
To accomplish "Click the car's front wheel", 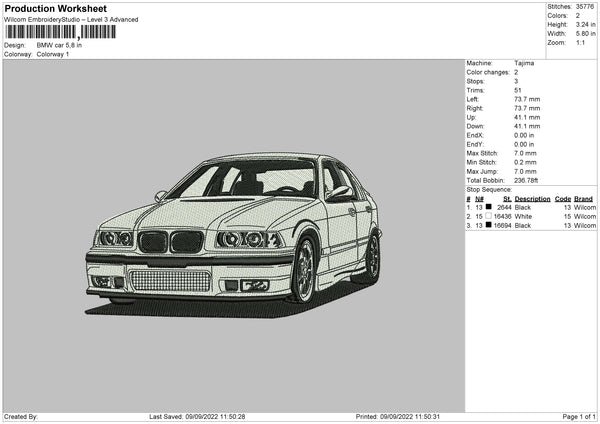I will click(x=304, y=270).
